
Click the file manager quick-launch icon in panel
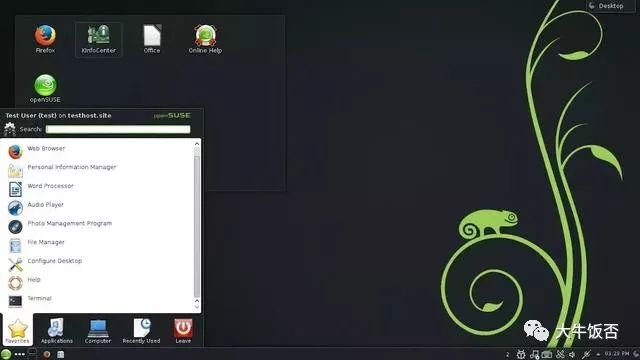(60, 354)
